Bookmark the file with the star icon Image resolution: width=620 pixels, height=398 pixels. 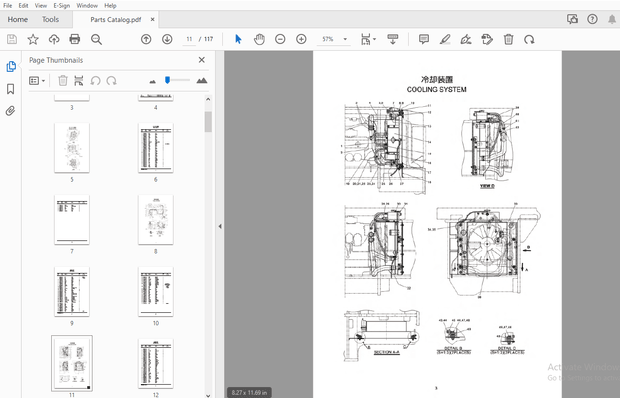click(x=33, y=39)
